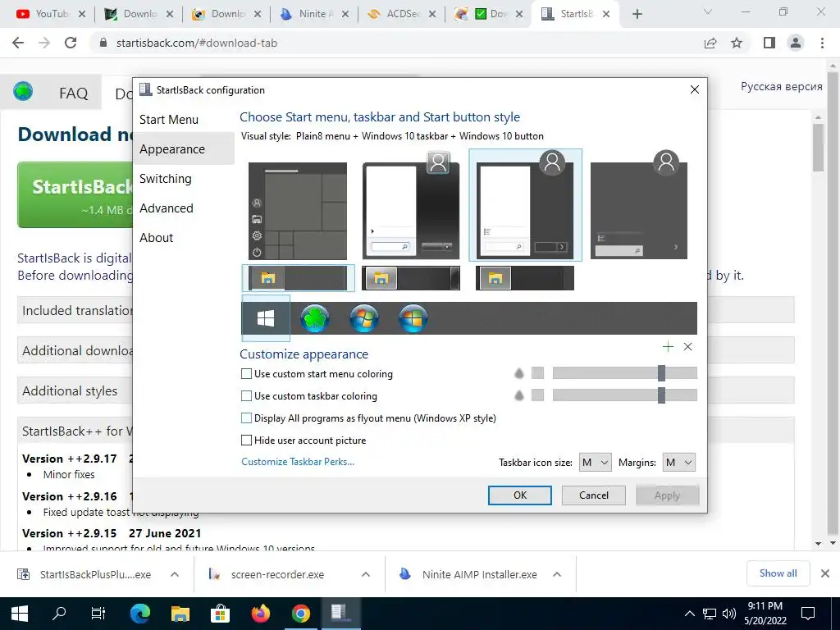Open Task View on the taskbar

tap(98, 614)
